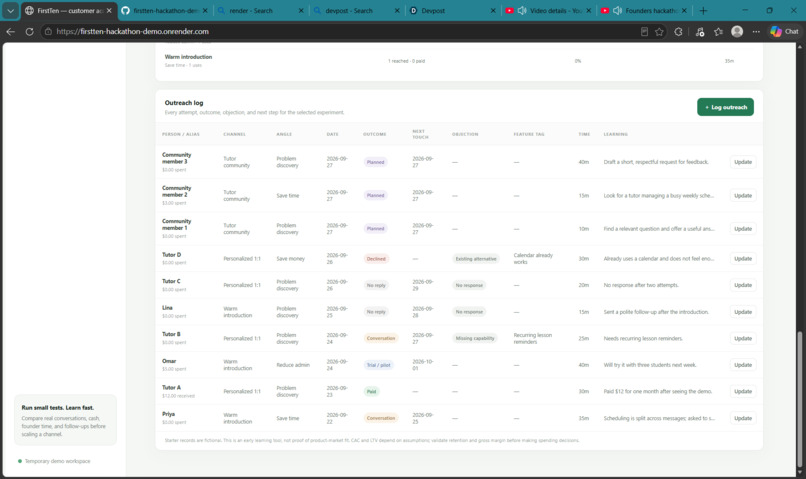This screenshot has width=806, height=479.
Task: Update the Tutor D row
Action: point(743,259)
